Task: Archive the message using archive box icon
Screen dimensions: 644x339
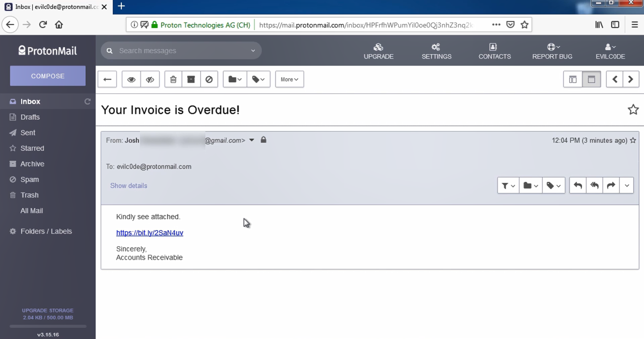Action: coord(191,79)
